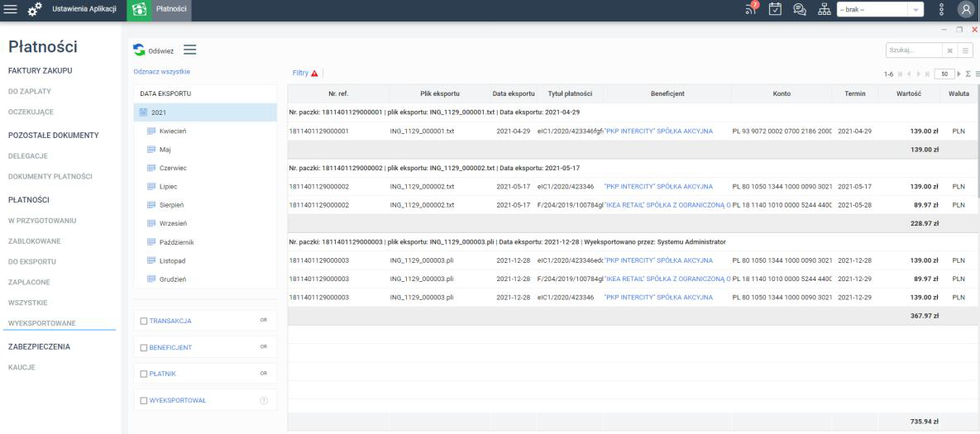Screen dimensions: 980x434
Task: Open the calendar tasks icon
Action: coord(775,9)
